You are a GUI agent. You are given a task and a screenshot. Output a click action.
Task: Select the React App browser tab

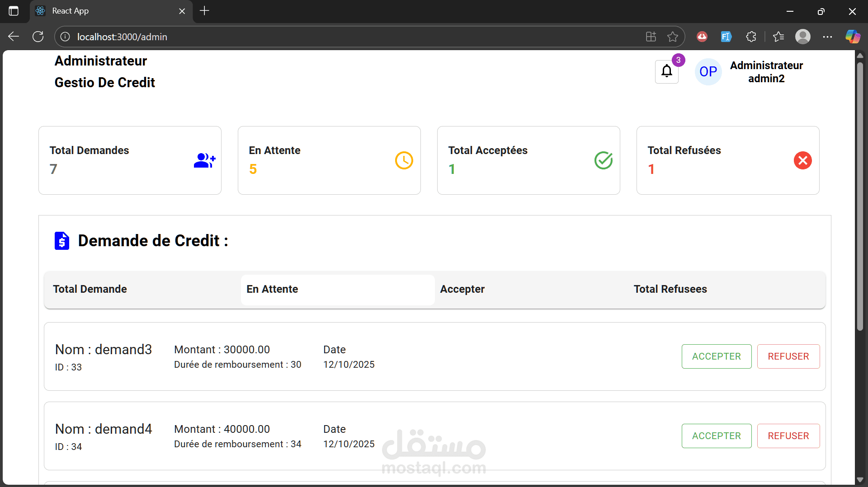coord(111,11)
